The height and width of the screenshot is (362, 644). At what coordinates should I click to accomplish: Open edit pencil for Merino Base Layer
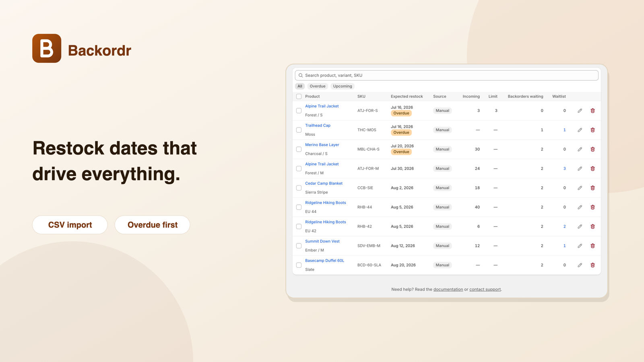580,149
